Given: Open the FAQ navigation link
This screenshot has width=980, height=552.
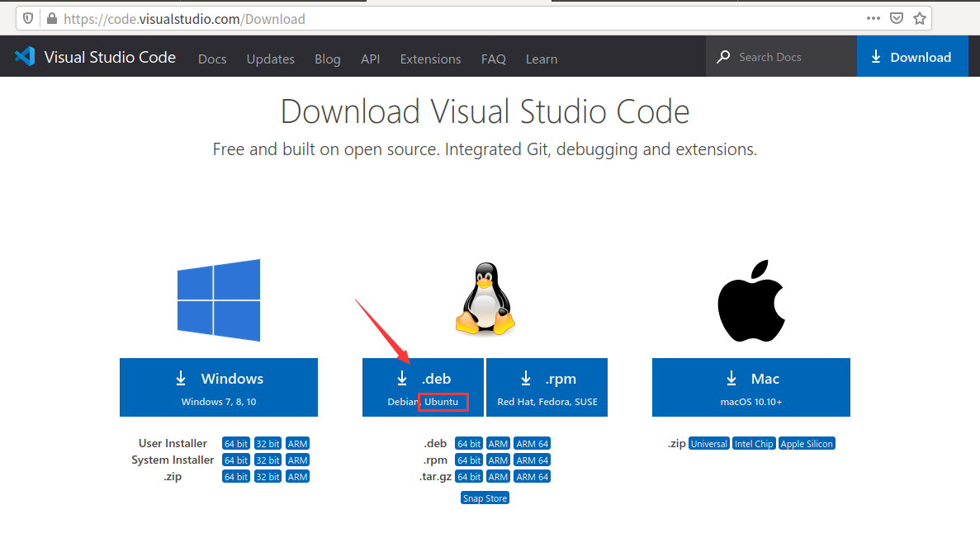Looking at the screenshot, I should [493, 59].
